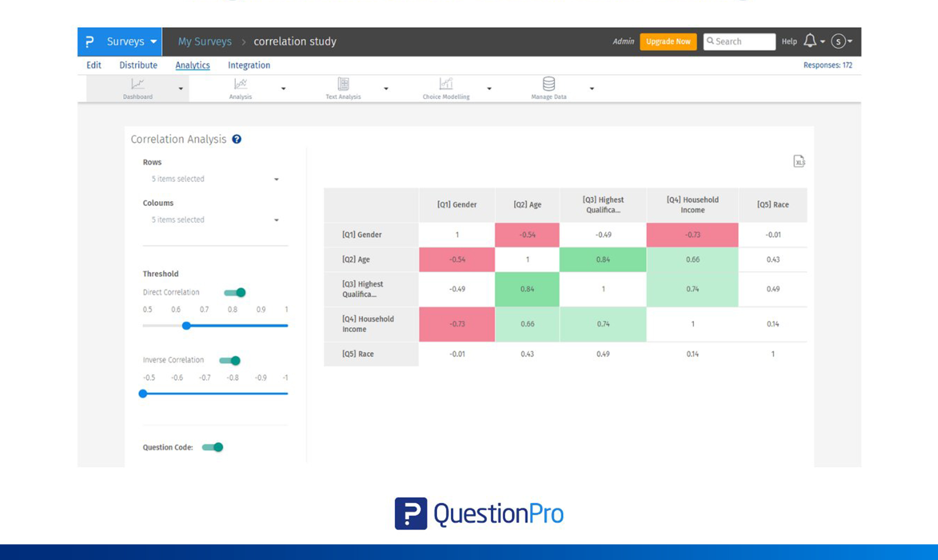The width and height of the screenshot is (938, 560).
Task: Select the Choice Modelling icon
Action: [446, 84]
